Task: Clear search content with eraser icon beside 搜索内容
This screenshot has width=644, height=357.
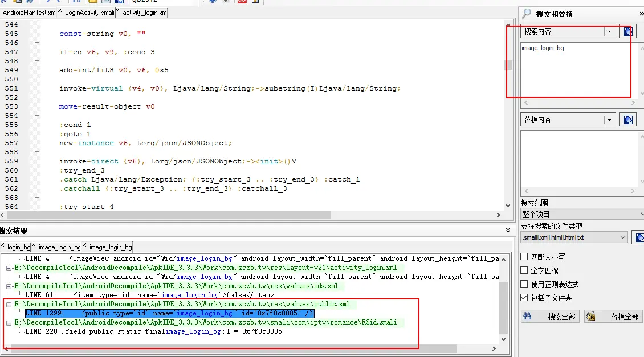Action: pos(628,31)
